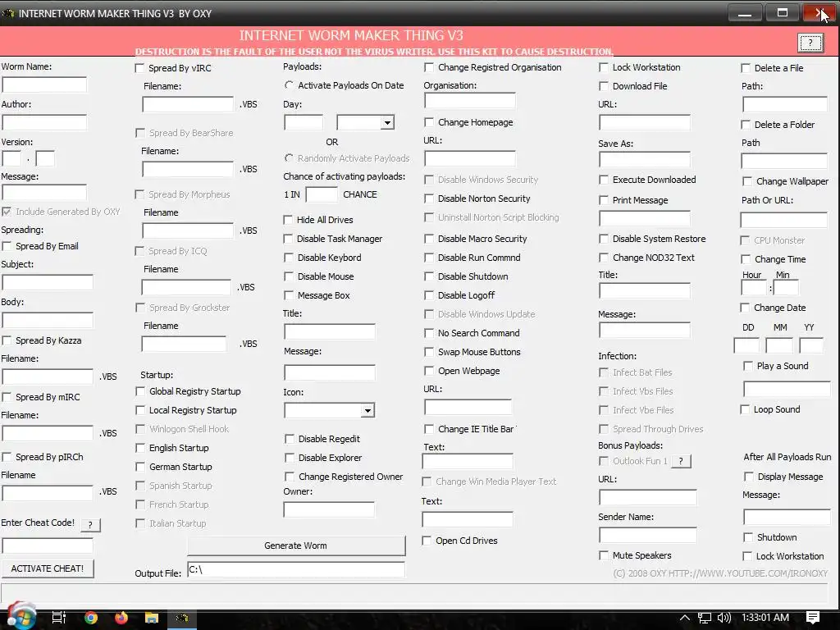
Task: Toggle Disable Mouse checkbox
Action: (x=289, y=276)
